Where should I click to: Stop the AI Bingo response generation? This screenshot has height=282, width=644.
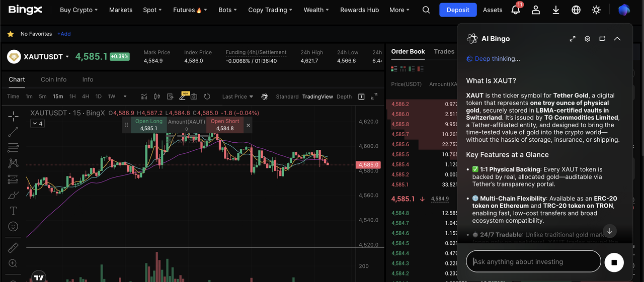click(614, 262)
